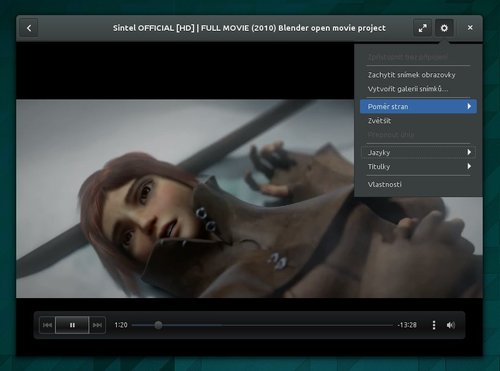Close the video player window
500x371 pixels.
click(470, 28)
